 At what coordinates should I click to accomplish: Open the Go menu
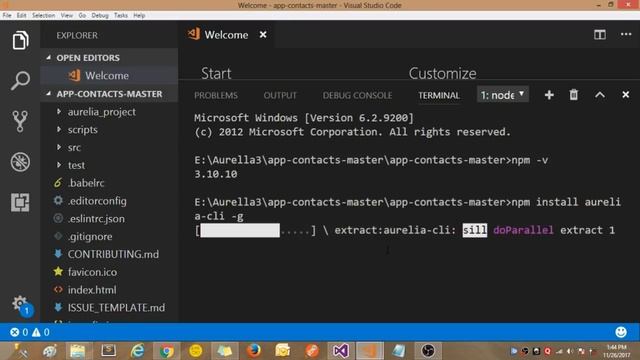(x=82, y=16)
